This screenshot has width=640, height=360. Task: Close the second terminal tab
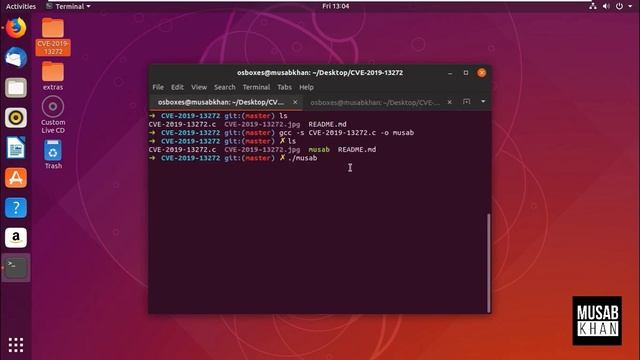[449, 102]
